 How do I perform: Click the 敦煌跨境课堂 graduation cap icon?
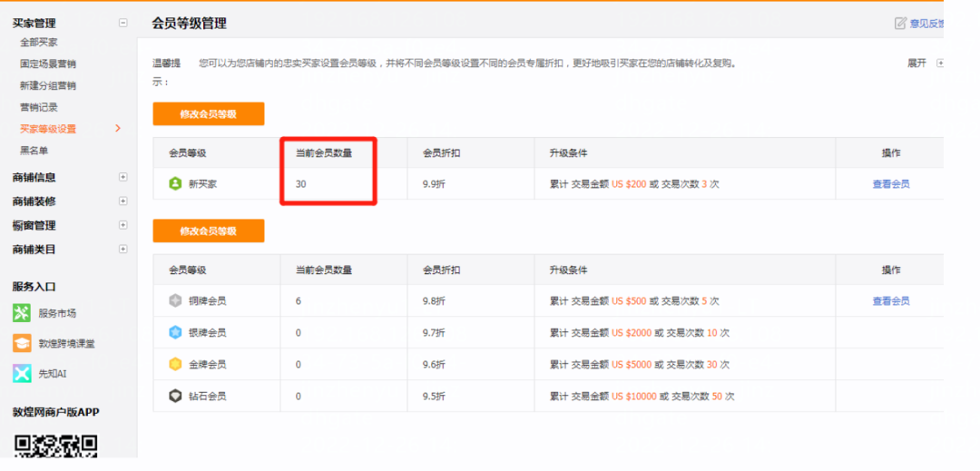(x=22, y=343)
